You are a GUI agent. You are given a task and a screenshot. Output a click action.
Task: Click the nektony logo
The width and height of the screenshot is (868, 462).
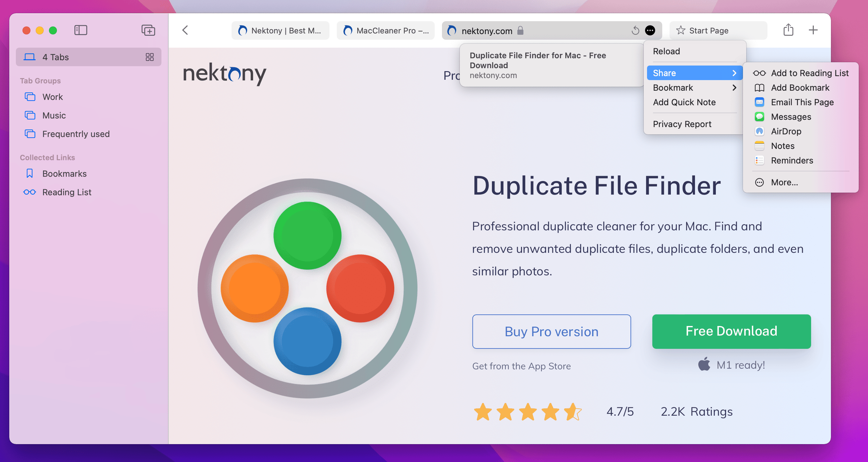pyautogui.click(x=224, y=73)
